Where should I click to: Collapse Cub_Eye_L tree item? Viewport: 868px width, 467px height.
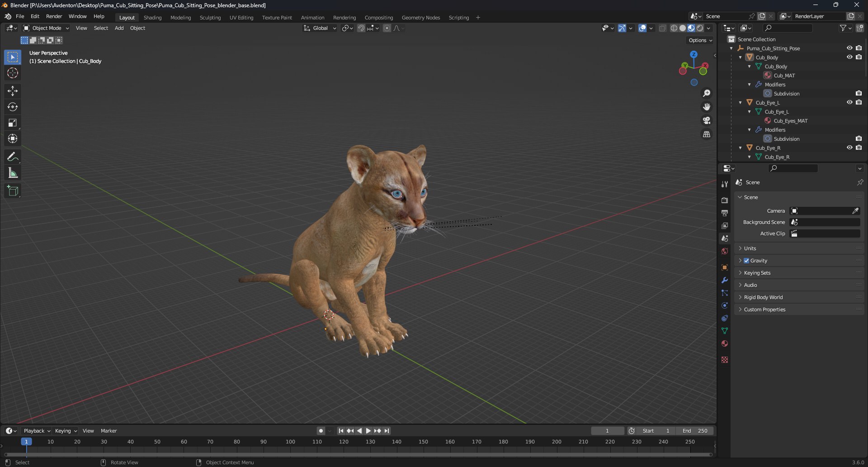coord(741,103)
